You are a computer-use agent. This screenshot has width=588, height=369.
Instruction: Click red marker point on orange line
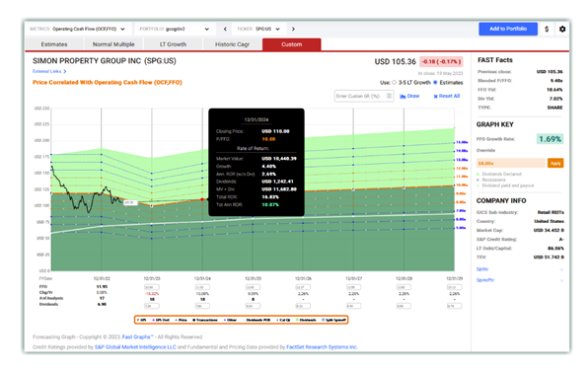coord(202,199)
